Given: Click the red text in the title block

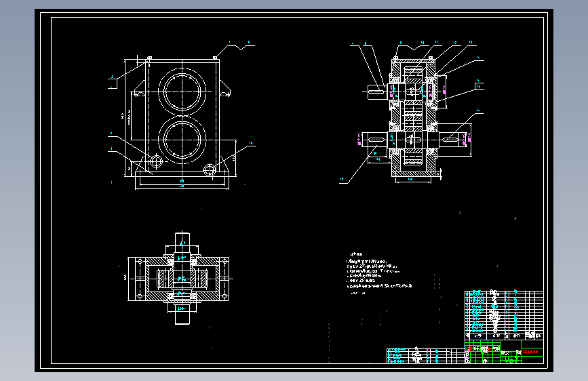Looking at the screenshot, I should point(530,352).
